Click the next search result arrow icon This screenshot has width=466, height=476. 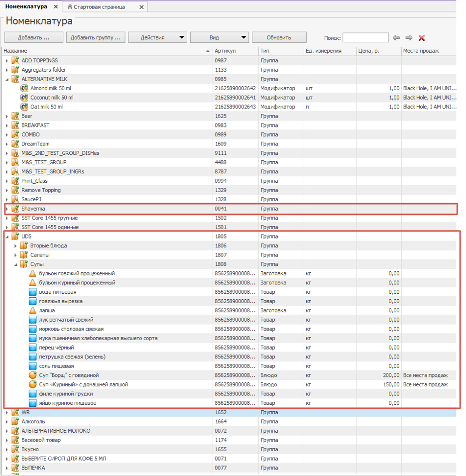tap(409, 38)
